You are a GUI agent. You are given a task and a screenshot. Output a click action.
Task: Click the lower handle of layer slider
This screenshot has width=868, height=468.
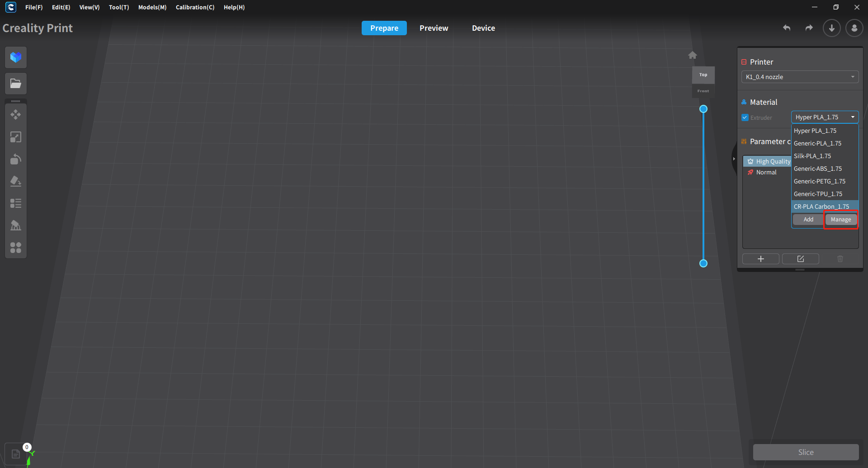(x=703, y=263)
